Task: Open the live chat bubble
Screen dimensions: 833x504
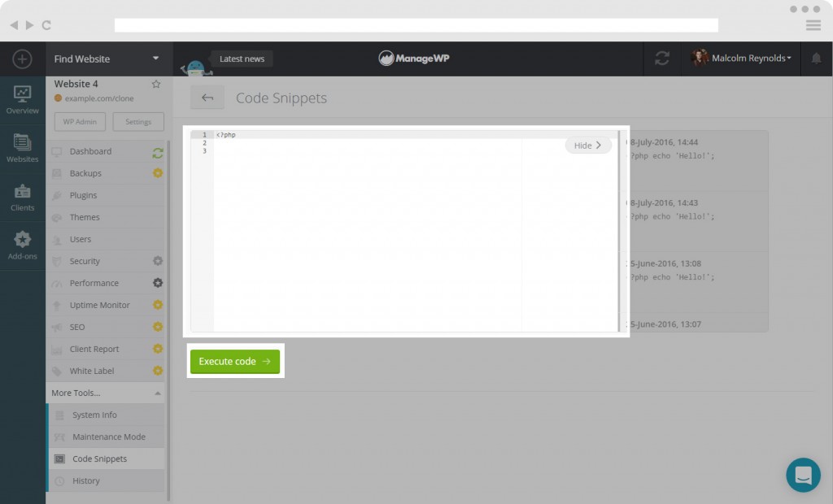Action: click(x=803, y=475)
